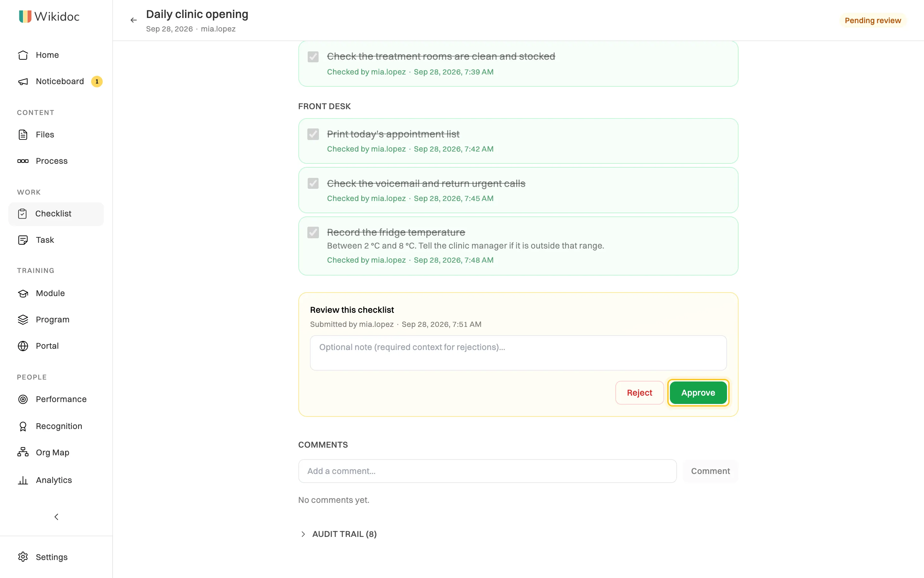
Task: Open Home via its house icon
Action: [x=23, y=55]
